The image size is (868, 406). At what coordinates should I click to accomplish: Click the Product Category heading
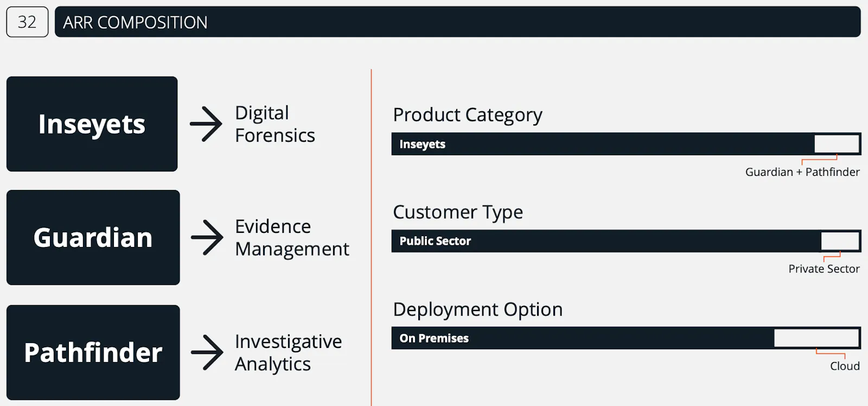tap(468, 115)
